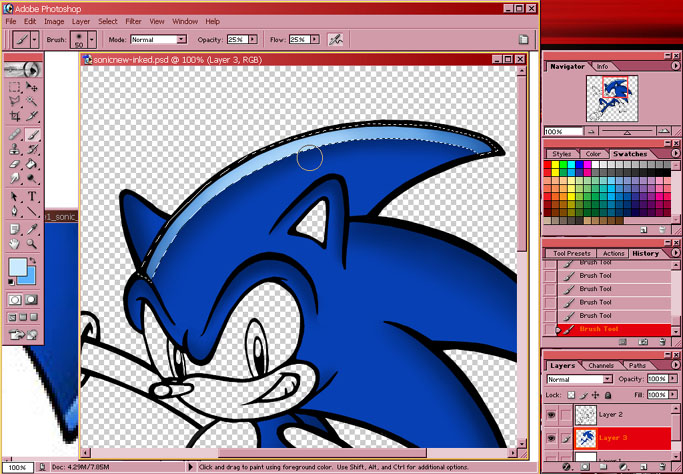Screen dimensions: 683x474
Task: Click Jump to ImageReady button
Action: click(23, 334)
